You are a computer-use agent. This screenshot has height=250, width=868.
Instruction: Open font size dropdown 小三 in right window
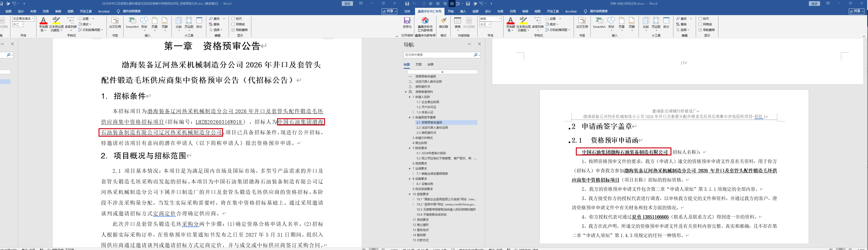click(x=489, y=24)
